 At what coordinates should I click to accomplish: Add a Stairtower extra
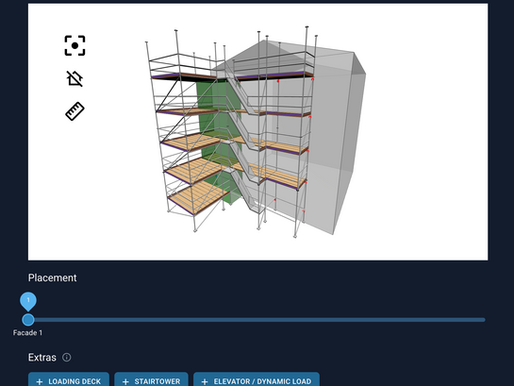coord(151,380)
